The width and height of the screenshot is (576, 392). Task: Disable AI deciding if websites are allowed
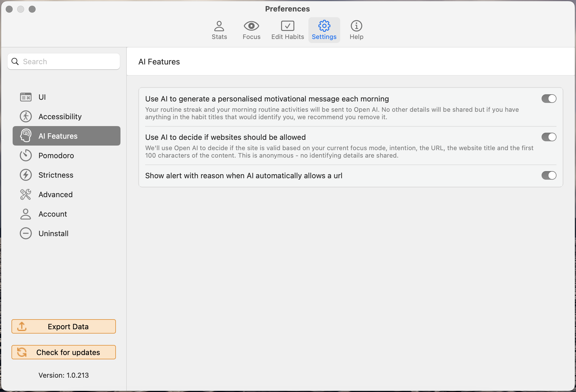click(549, 137)
